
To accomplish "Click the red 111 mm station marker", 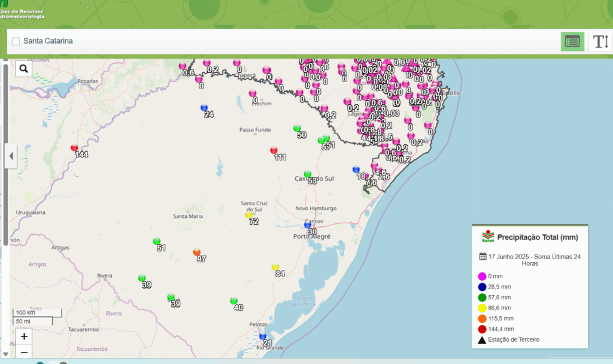I will [x=274, y=150].
